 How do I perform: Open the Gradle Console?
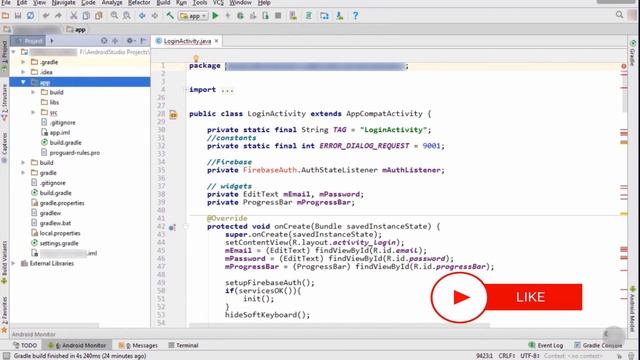[598, 345]
